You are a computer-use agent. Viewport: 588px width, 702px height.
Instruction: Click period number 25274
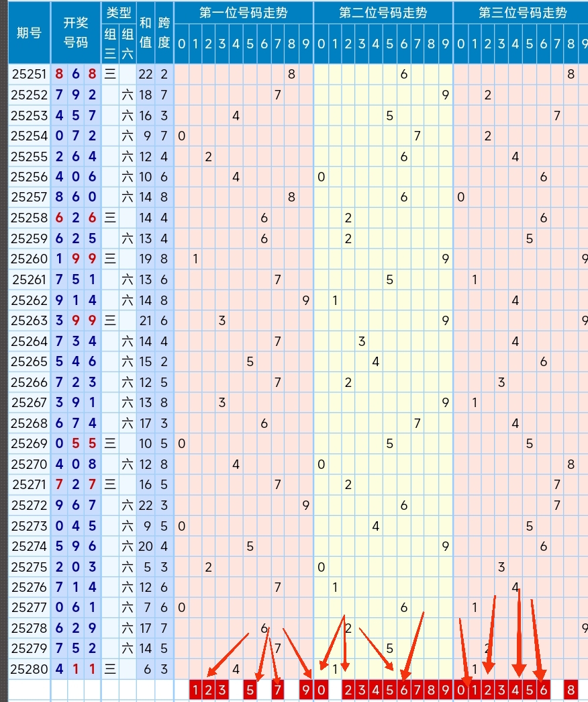29,546
